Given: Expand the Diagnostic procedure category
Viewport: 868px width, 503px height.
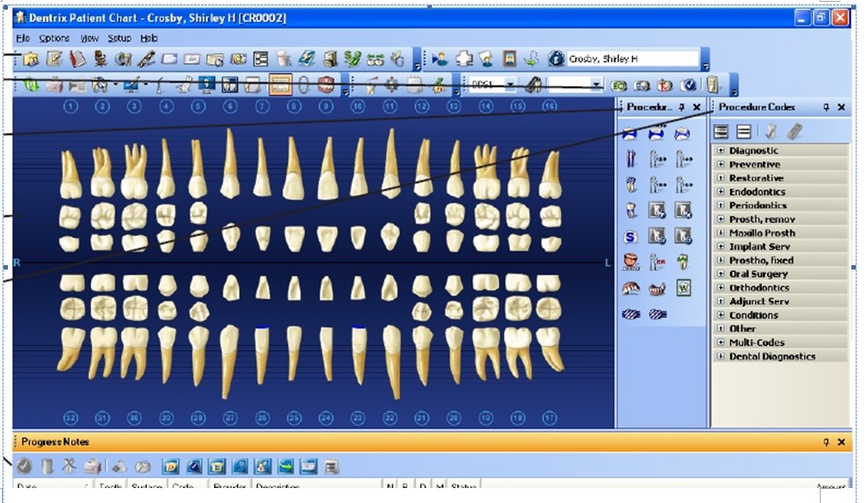Looking at the screenshot, I should coord(721,151).
